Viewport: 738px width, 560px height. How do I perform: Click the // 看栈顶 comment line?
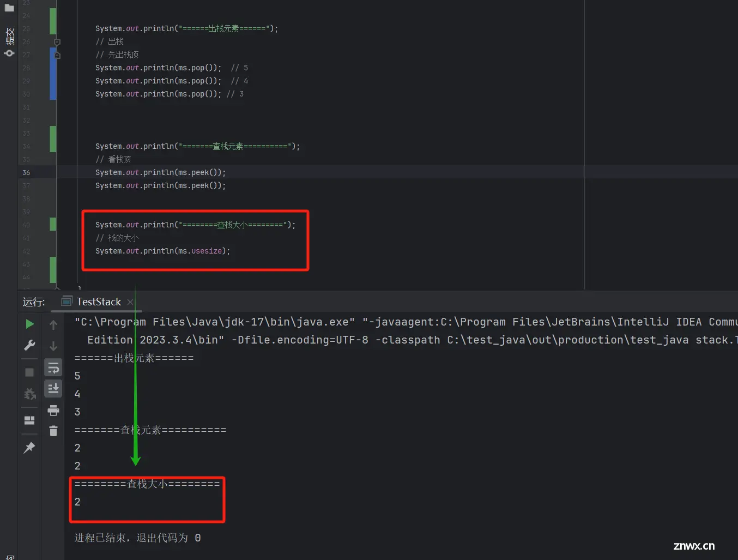tap(113, 159)
